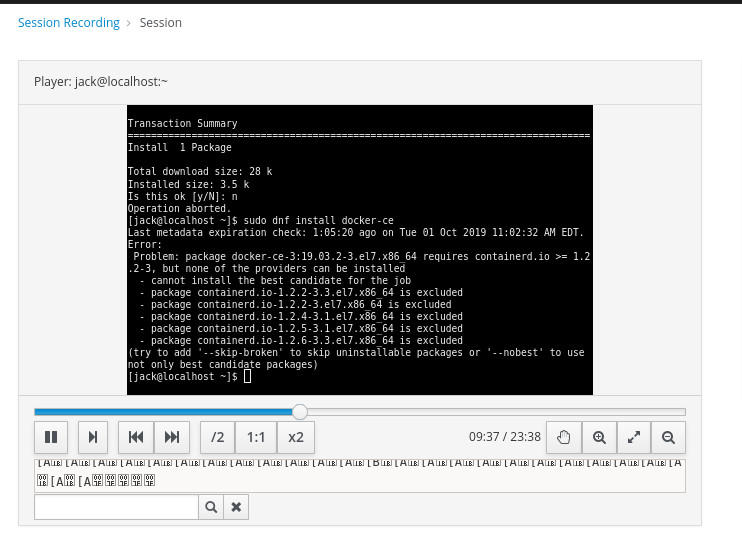Click the Player: jack@localhost:~ header
This screenshot has height=540, width=742.
tap(101, 81)
